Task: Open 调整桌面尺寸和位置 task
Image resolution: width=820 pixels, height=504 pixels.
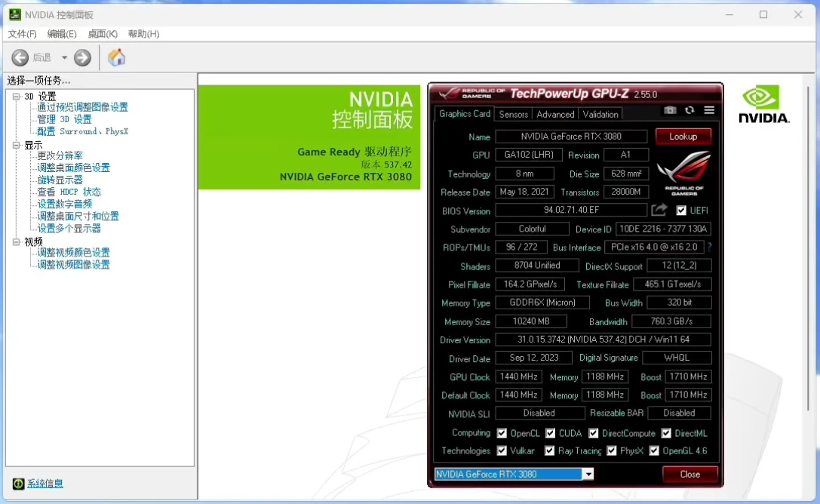Action: tap(78, 216)
